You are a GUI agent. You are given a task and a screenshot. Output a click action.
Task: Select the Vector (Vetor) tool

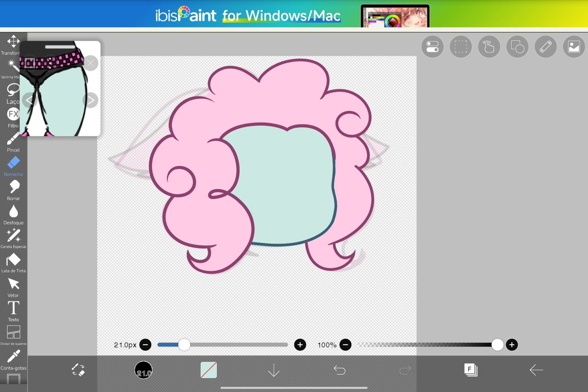click(13, 287)
